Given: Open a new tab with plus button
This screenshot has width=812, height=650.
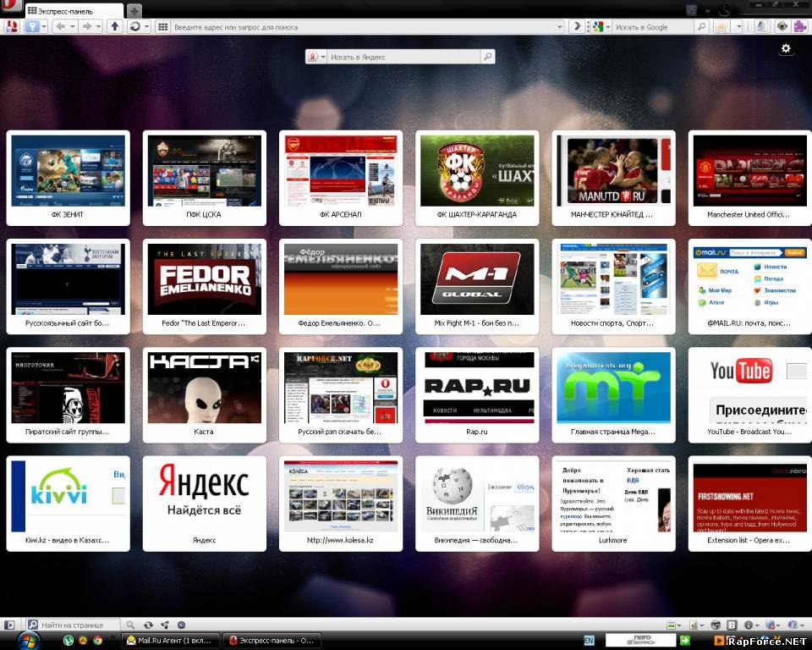Looking at the screenshot, I should point(134,10).
